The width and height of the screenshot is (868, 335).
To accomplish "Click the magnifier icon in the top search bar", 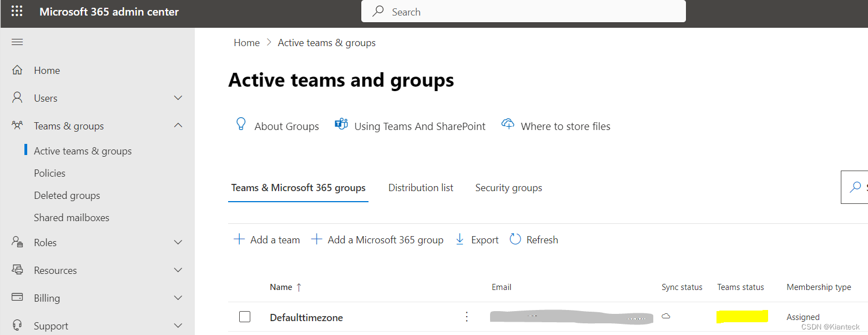I will point(378,11).
